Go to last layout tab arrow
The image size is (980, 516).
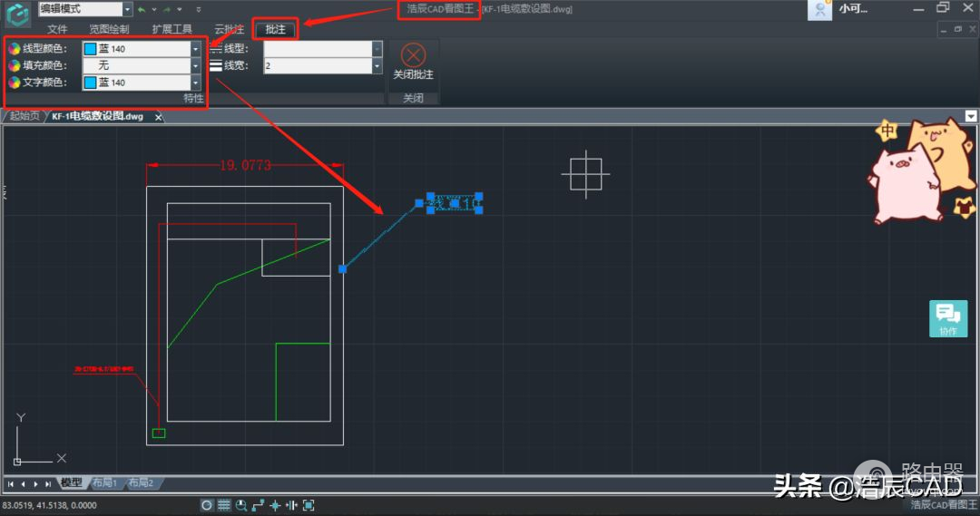pos(48,484)
